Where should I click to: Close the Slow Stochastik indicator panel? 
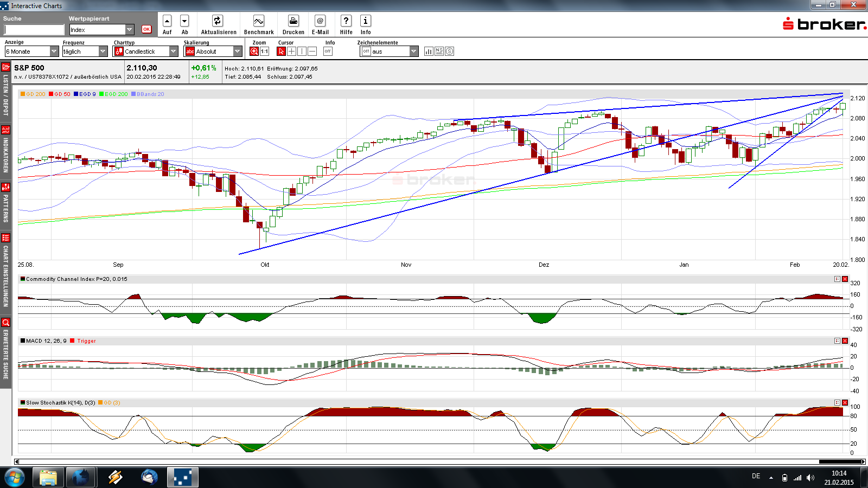tap(845, 403)
